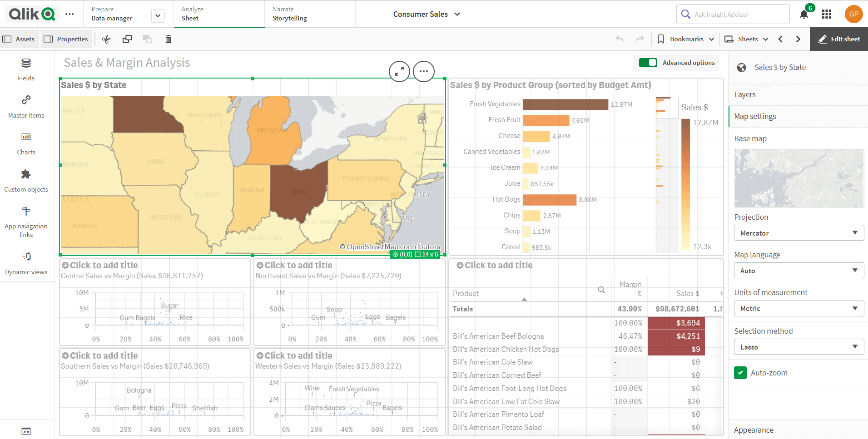Click the cut scissors icon in toolbar

106,39
